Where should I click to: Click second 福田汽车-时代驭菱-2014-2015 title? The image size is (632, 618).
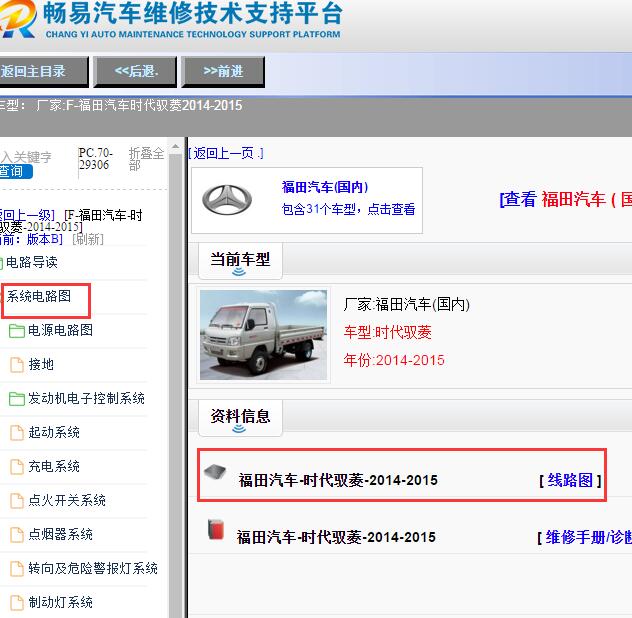pos(336,537)
